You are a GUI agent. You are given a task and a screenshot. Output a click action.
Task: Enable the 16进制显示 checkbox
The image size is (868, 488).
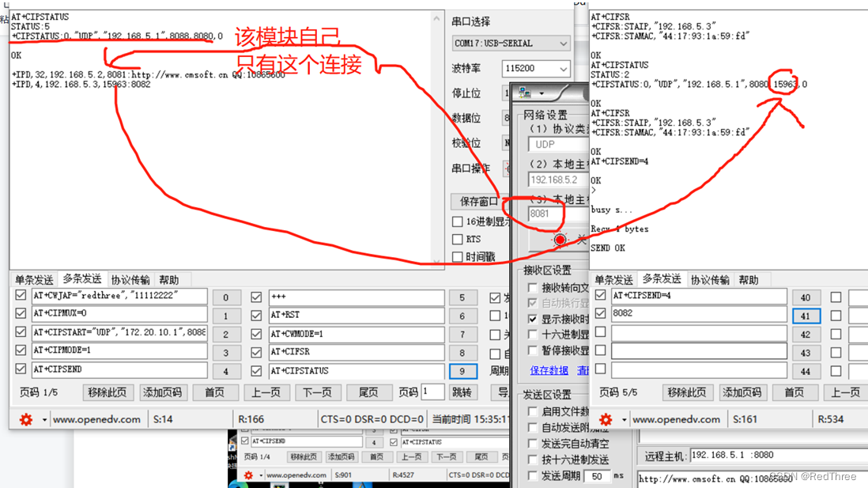coord(457,221)
